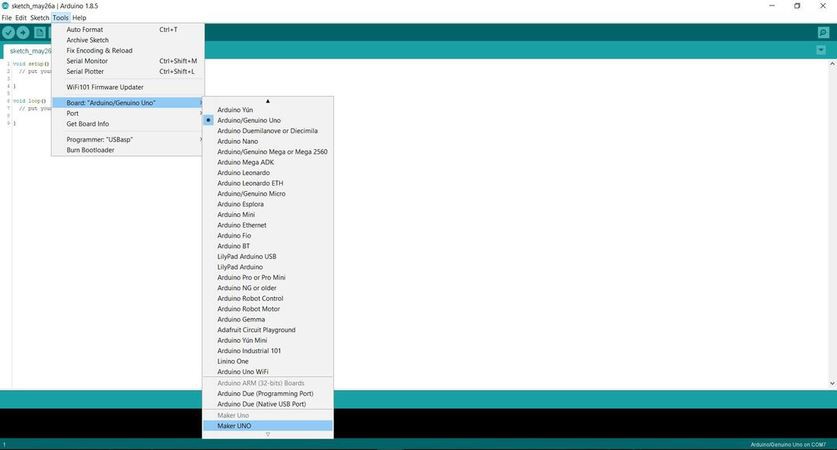This screenshot has height=450, width=837.
Task: Open the tab options dropdown arrow
Action: coord(821,50)
